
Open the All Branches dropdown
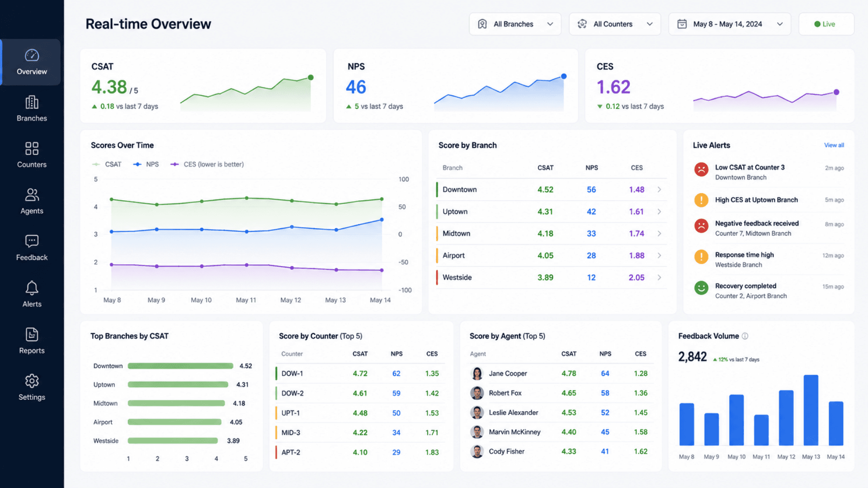pyautogui.click(x=515, y=24)
